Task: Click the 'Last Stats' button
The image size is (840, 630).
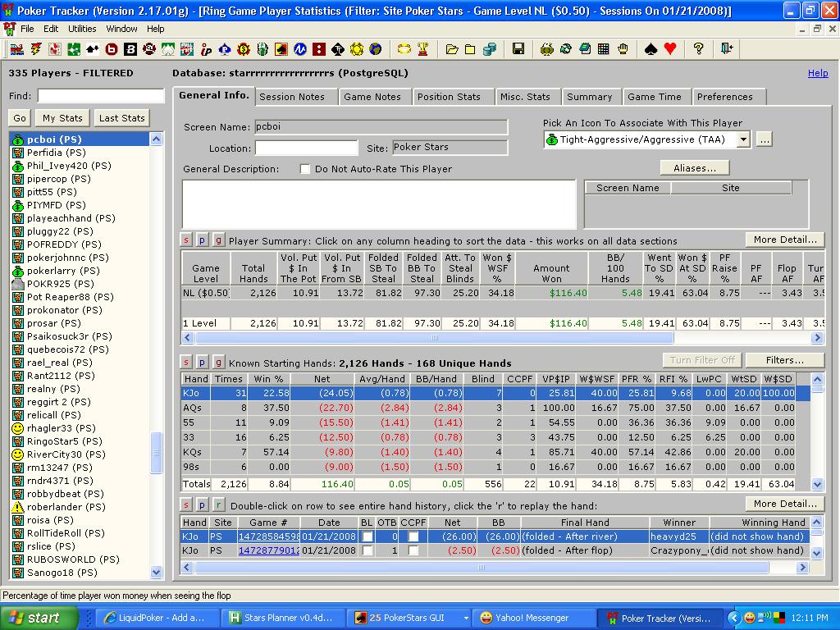Action: (x=121, y=118)
